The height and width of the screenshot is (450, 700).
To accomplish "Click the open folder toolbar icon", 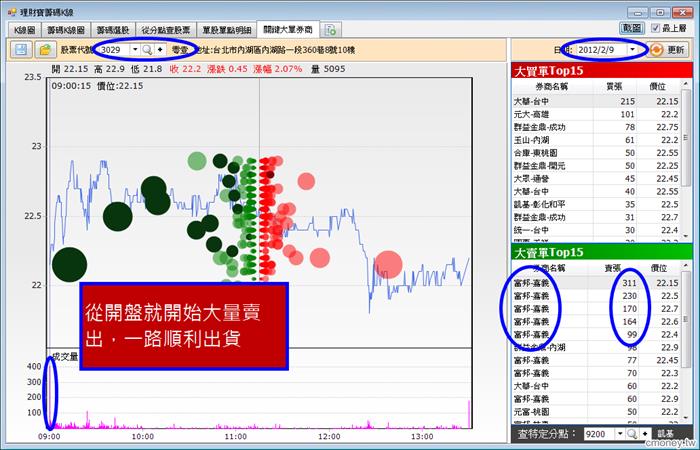I will (45, 50).
